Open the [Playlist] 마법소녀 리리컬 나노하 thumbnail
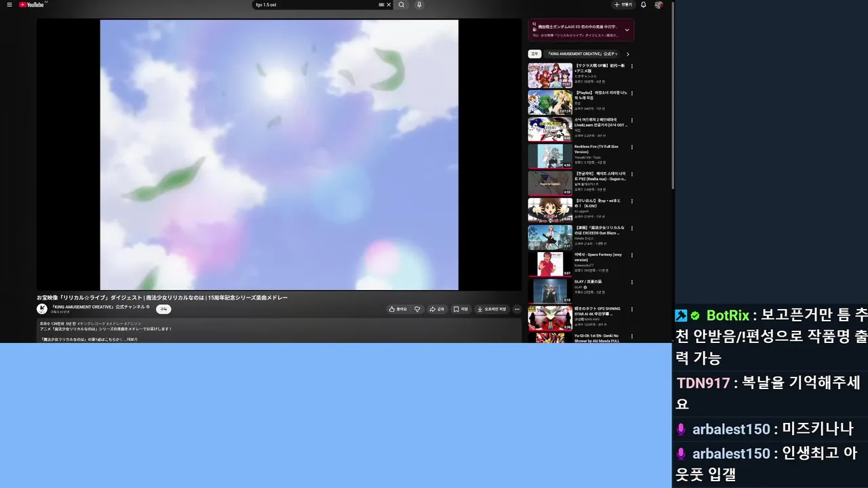The width and height of the screenshot is (868, 488). click(x=550, y=102)
